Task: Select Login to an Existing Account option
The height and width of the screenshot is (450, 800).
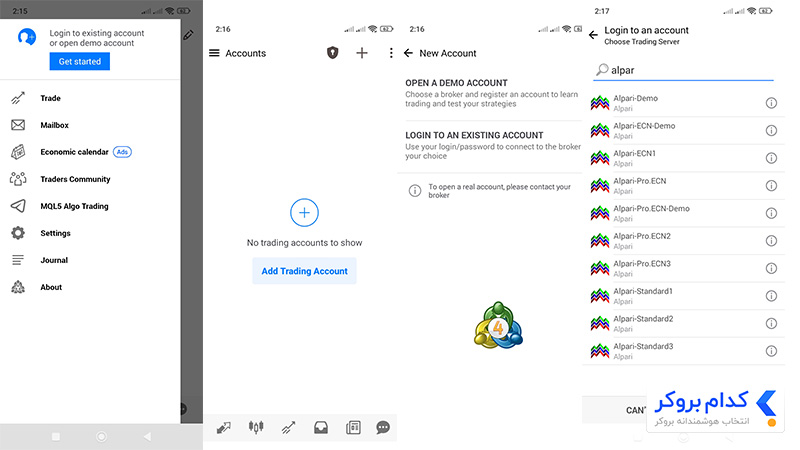Action: point(491,145)
